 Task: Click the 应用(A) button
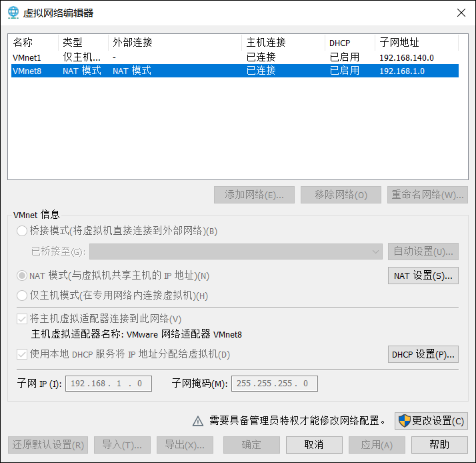(x=377, y=445)
